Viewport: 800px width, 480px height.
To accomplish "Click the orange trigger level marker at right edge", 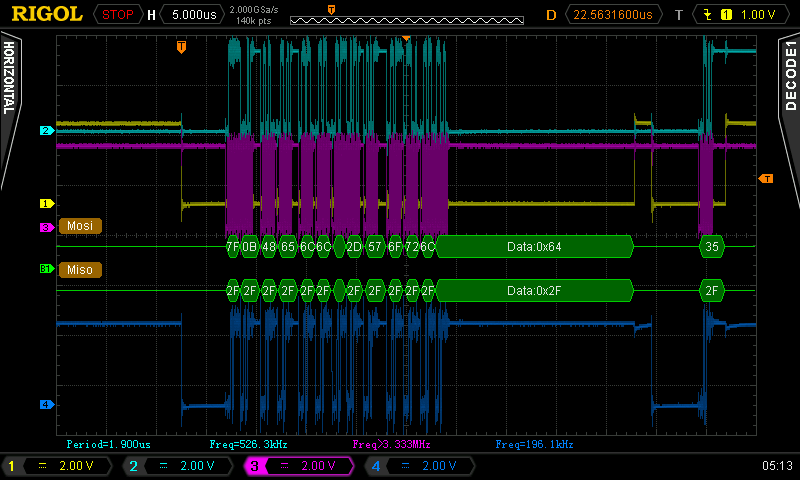I will pos(766,179).
